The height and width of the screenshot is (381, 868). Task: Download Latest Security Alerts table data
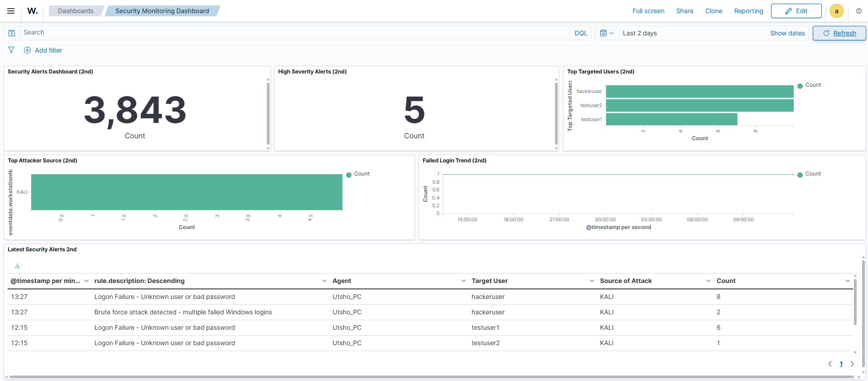click(x=17, y=266)
